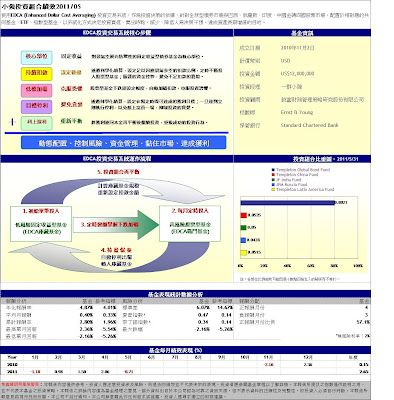Viewport: 394px width, 400px height.
Task: Click the '4.01%' cell in statistics table
Action: (110, 308)
